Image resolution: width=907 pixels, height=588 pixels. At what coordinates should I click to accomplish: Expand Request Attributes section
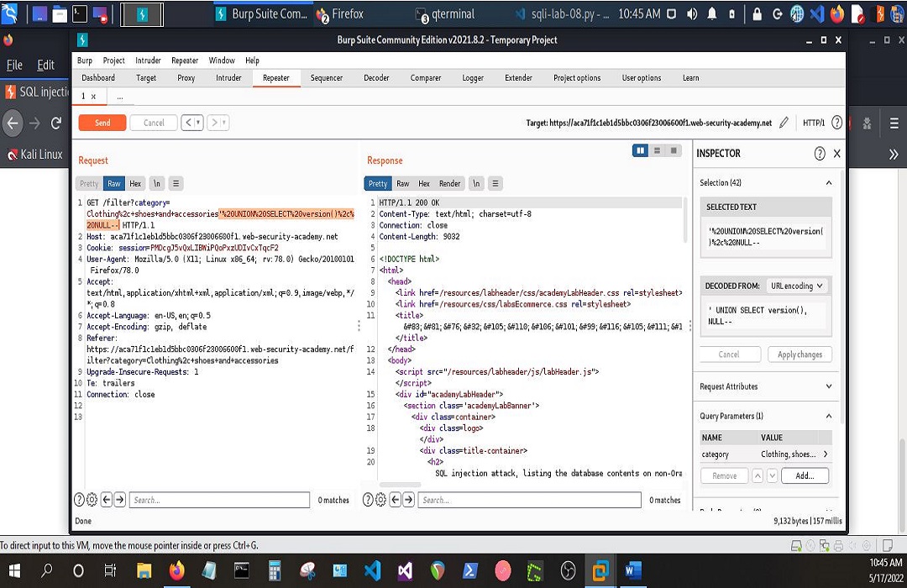[x=828, y=386]
